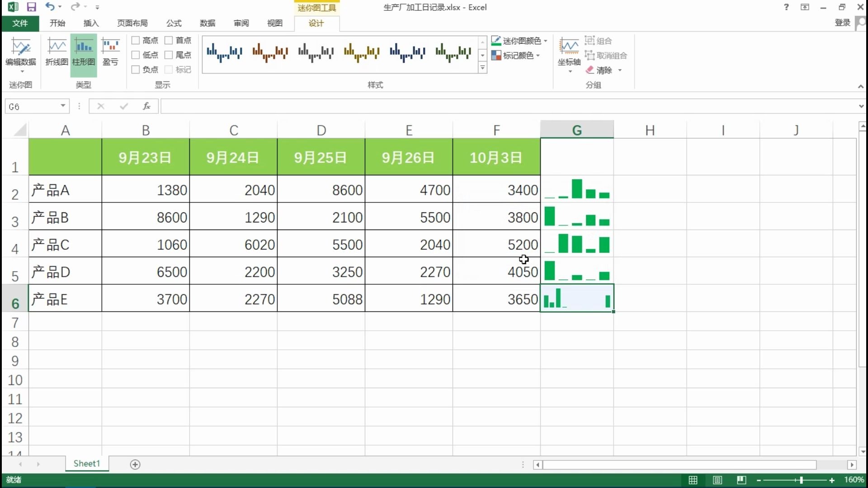Click the insert function fx icon
Image resolution: width=868 pixels, height=488 pixels.
coord(146,106)
